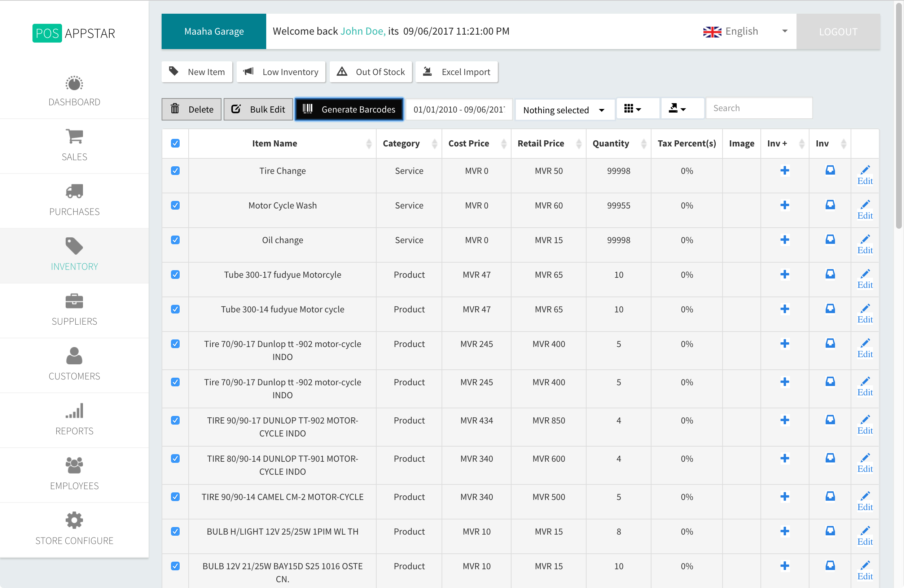This screenshot has height=588, width=904.
Task: Expand the English language dropdown
Action: click(x=745, y=31)
